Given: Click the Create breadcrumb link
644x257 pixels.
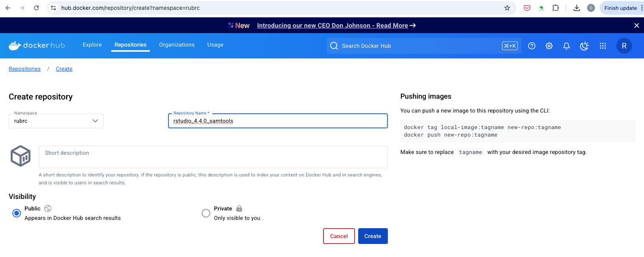Looking at the screenshot, I should 64,69.
